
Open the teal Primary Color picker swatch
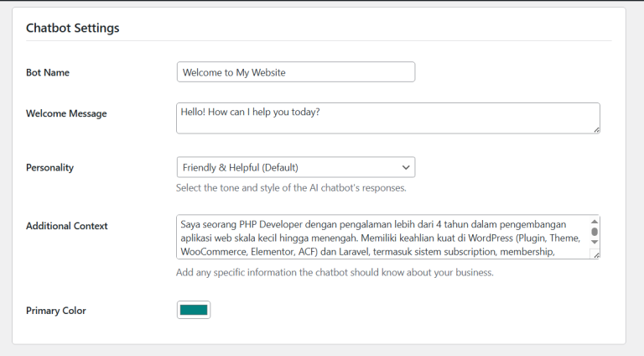[x=194, y=310]
